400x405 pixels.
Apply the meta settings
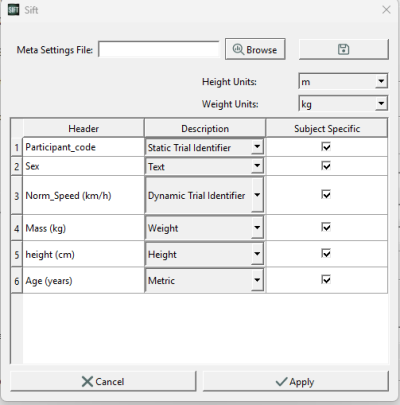coord(296,381)
